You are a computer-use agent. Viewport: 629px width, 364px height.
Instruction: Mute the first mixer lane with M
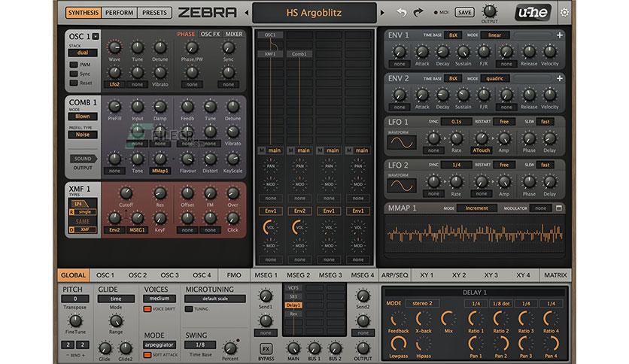point(262,150)
